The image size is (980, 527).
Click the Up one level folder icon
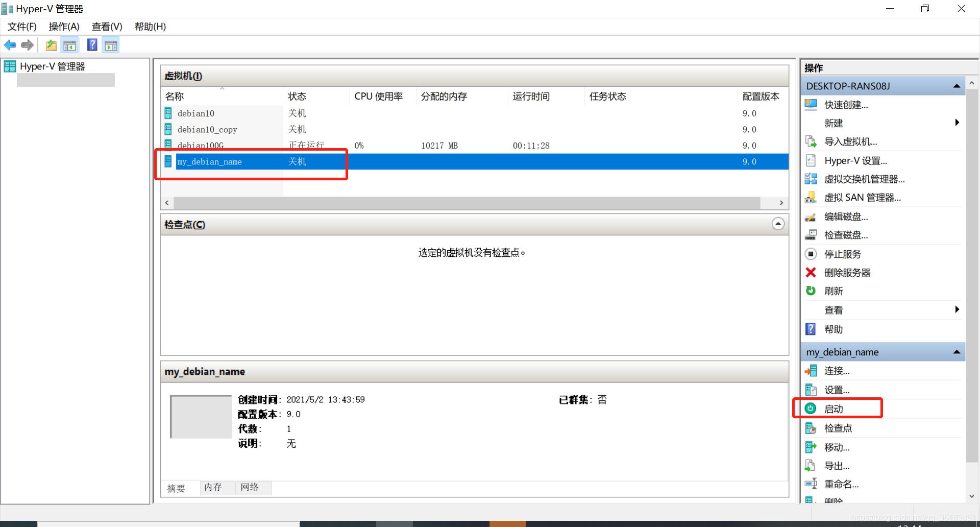(x=51, y=45)
